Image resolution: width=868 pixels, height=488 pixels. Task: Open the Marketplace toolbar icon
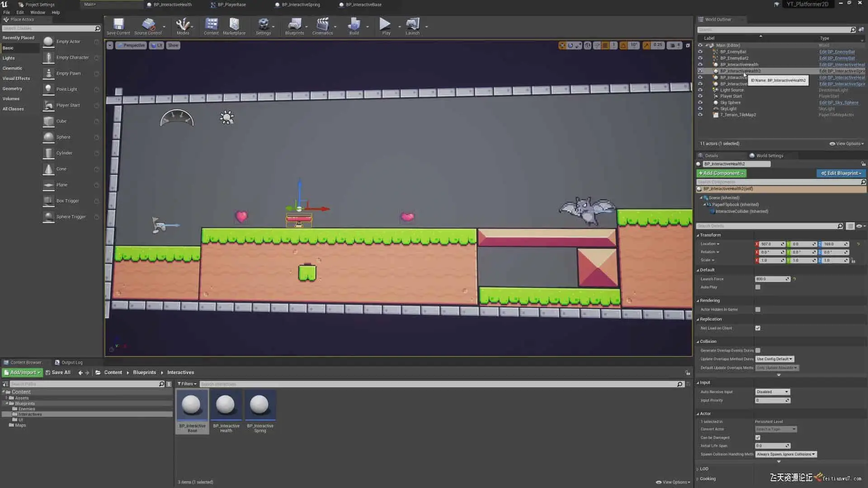234,26
